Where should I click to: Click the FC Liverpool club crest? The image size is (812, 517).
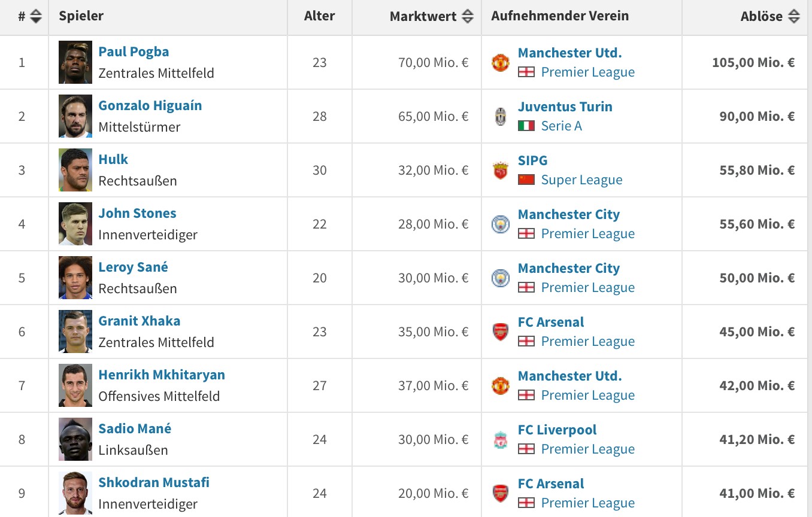[x=500, y=440]
